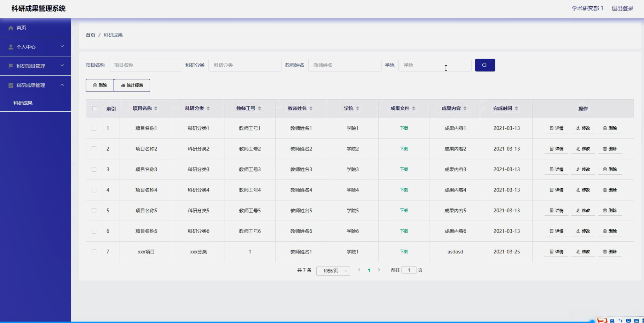Viewport: 644px width, 323px height.
Task: Sort by 完成时间 column sort arrows
Action: tap(516, 108)
